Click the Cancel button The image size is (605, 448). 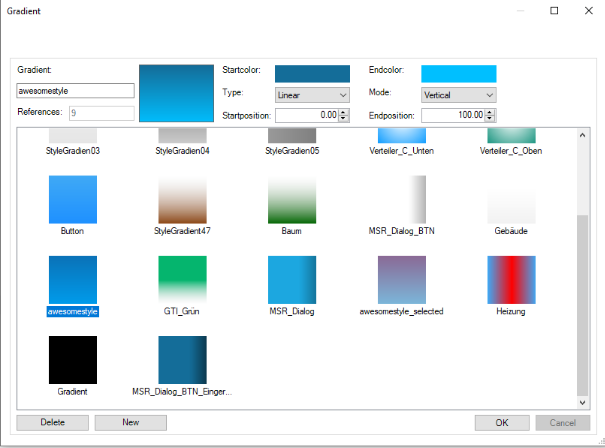click(x=563, y=423)
